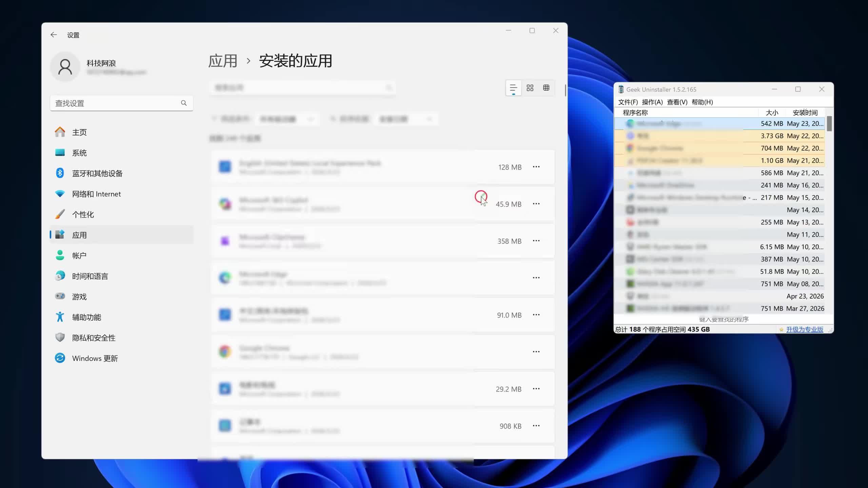Sort by 安装时间 column header
Screen dimensions: 868x488
[805, 113]
